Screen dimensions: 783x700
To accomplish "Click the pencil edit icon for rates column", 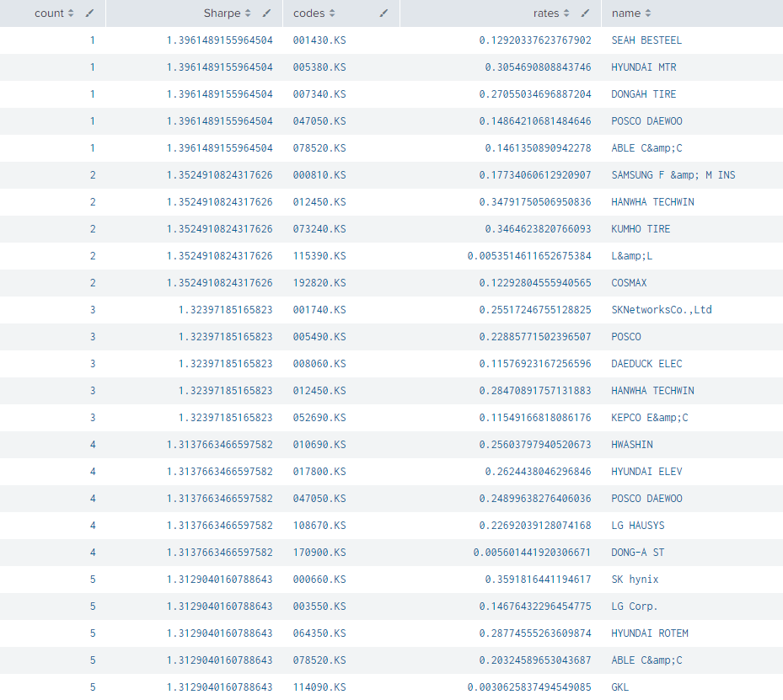I will 585,13.
